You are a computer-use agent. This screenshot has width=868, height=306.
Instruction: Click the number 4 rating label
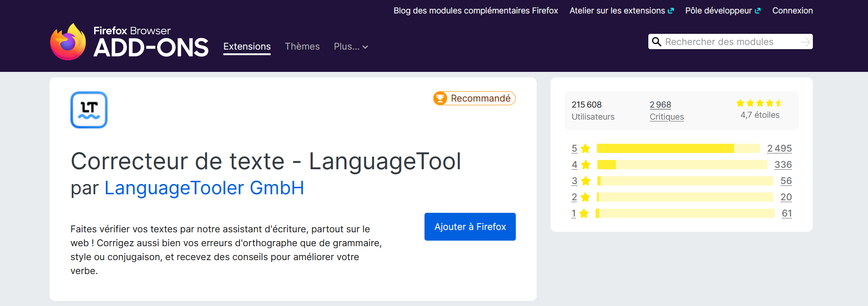[x=575, y=165]
